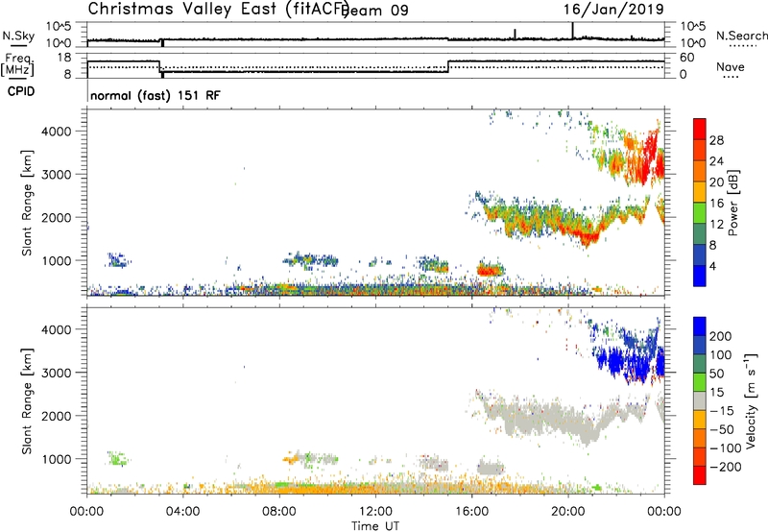Click the '-15' value on the Velocity color bar

coord(722,410)
